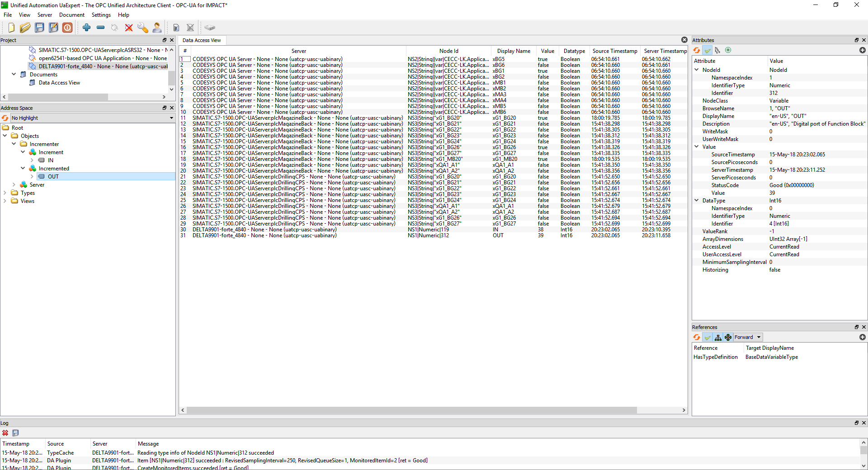Click the Project panel horizontal scrollbar

pos(58,97)
